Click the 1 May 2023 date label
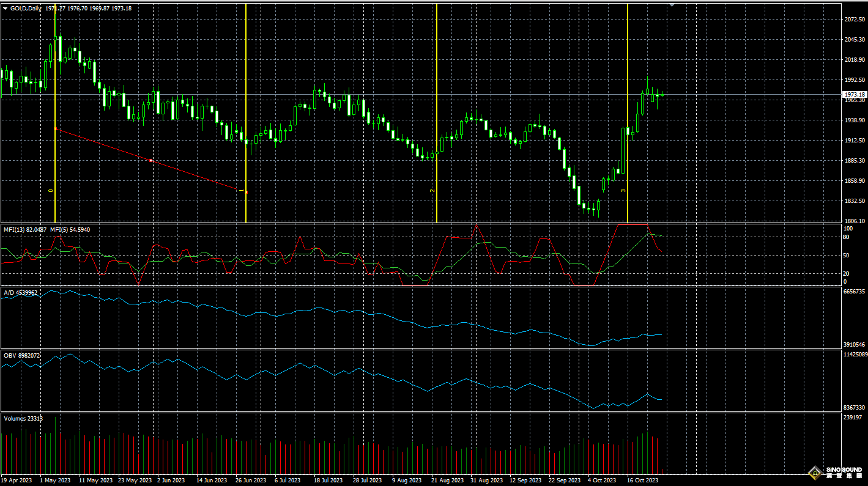This screenshot has height=486, width=868. [x=55, y=480]
